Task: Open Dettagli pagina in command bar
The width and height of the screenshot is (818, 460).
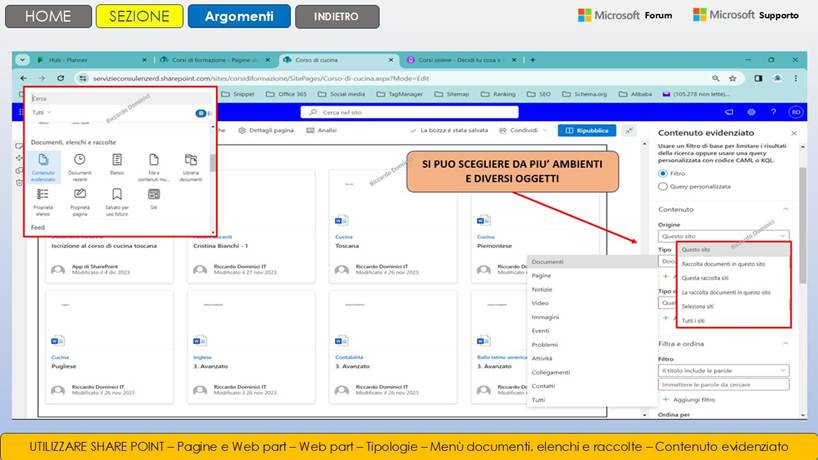Action: coord(266,130)
